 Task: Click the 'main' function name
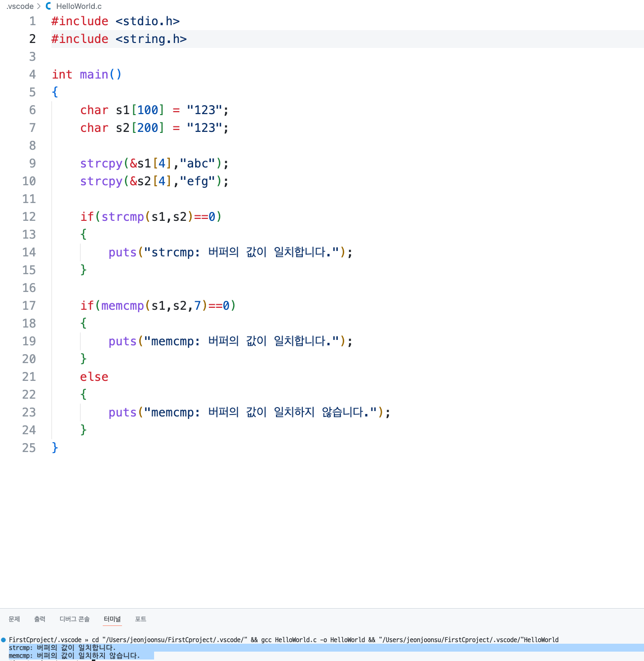(x=94, y=75)
